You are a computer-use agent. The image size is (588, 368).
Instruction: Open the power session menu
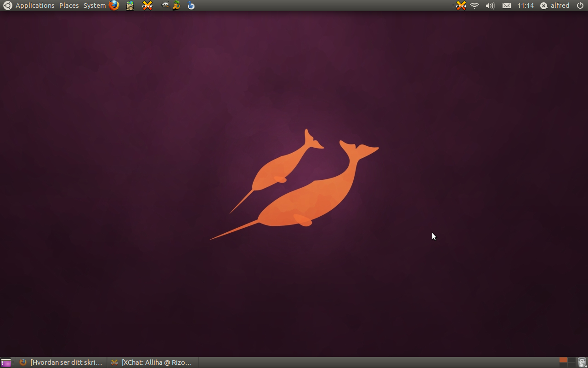pyautogui.click(x=580, y=6)
